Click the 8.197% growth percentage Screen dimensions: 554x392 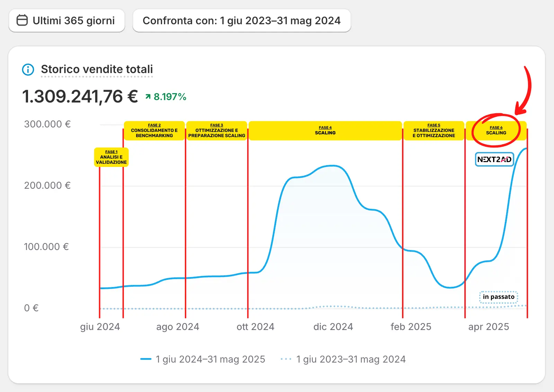click(x=170, y=97)
